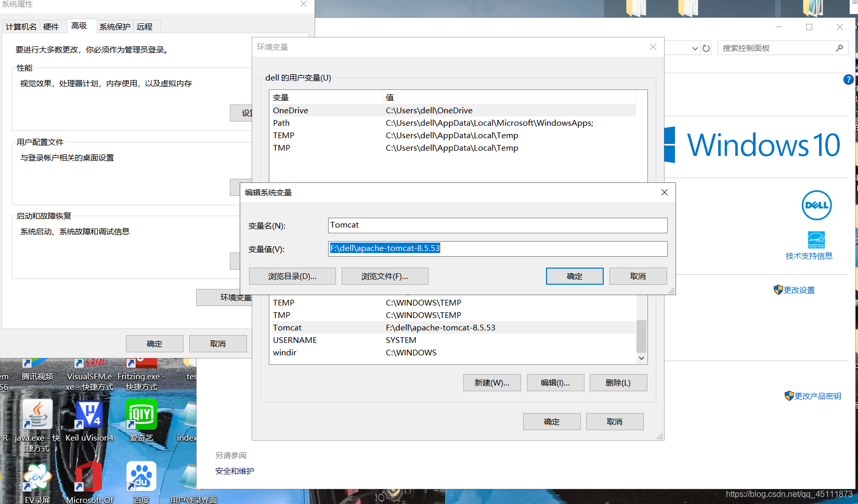
Task: Click the Energy Star logo
Action: [x=816, y=240]
